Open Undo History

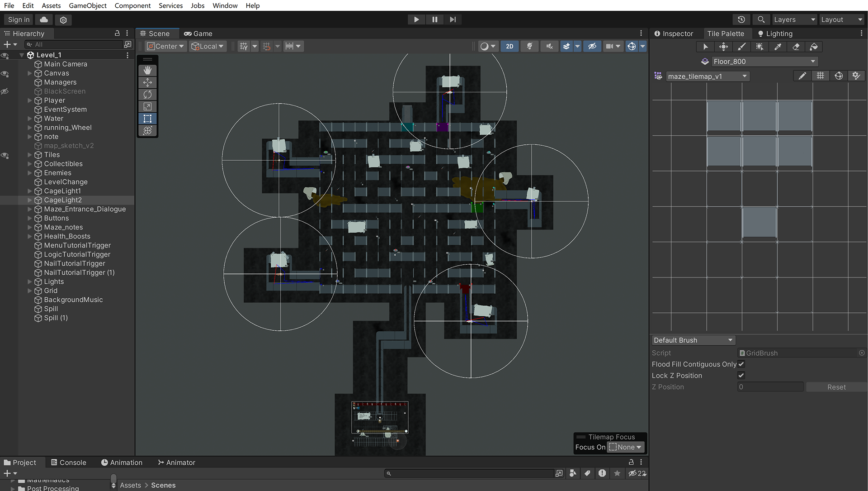(741, 19)
